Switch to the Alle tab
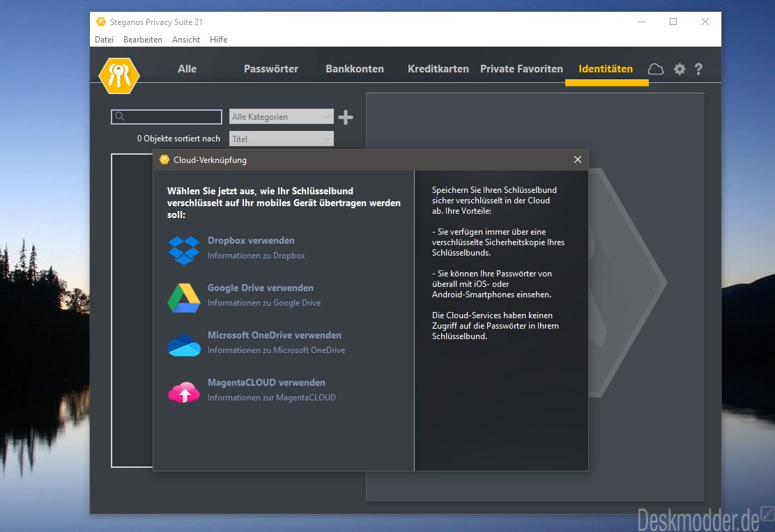The image size is (775, 532). coord(187,69)
